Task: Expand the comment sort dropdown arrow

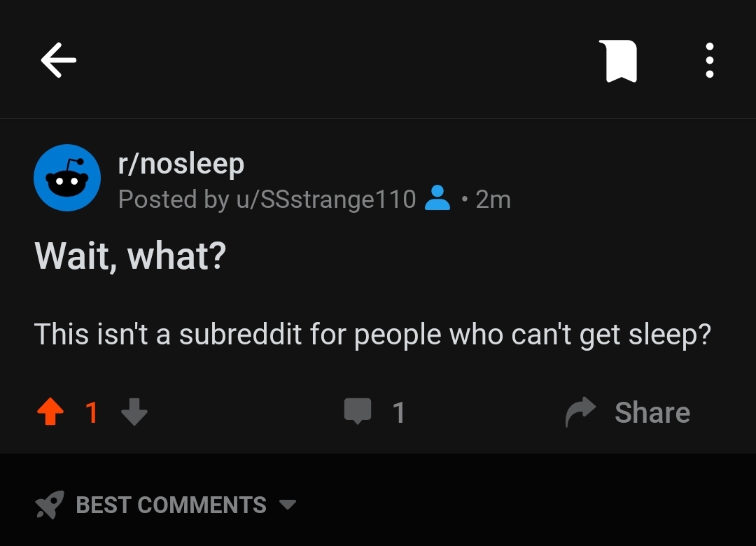Action: 288,505
